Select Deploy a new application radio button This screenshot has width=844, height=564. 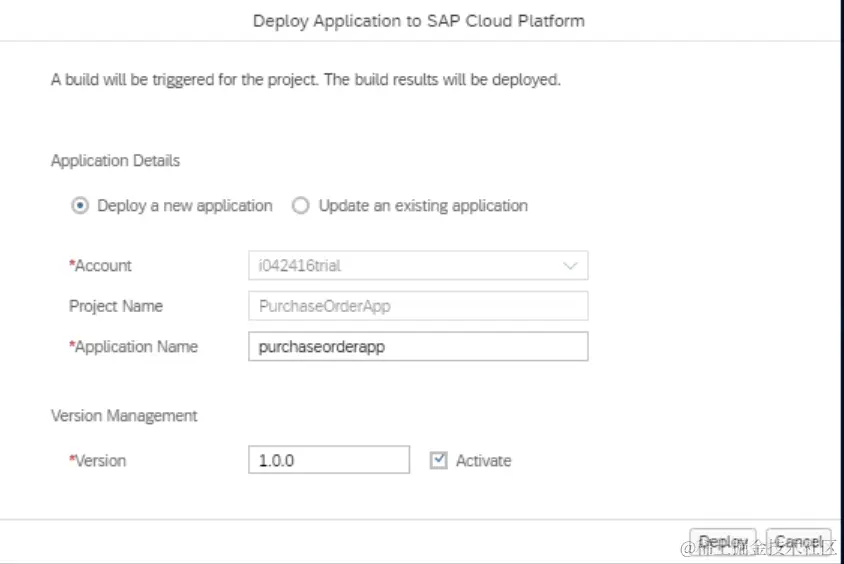(80, 206)
